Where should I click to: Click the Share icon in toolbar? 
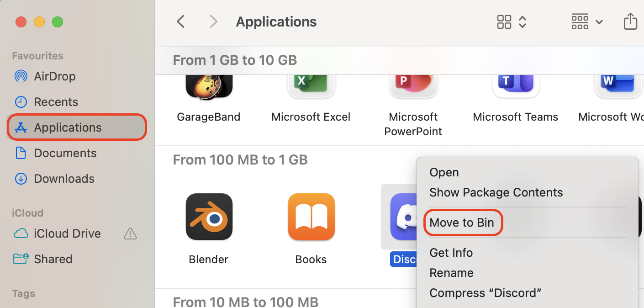click(x=631, y=21)
